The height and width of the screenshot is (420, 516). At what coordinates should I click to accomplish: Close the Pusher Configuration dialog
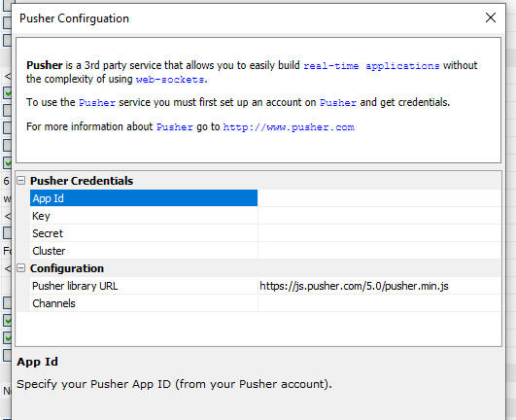(491, 17)
